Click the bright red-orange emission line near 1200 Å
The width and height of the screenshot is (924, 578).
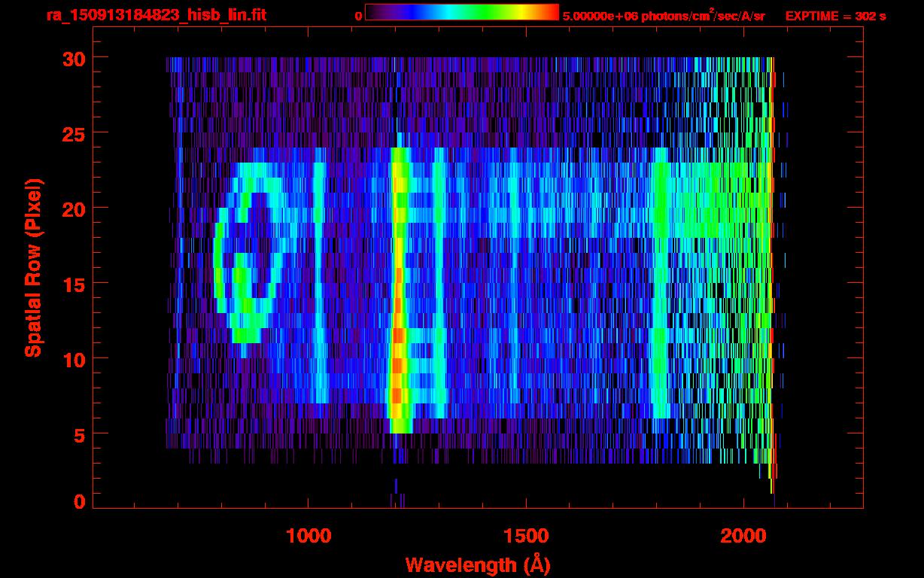(399, 290)
